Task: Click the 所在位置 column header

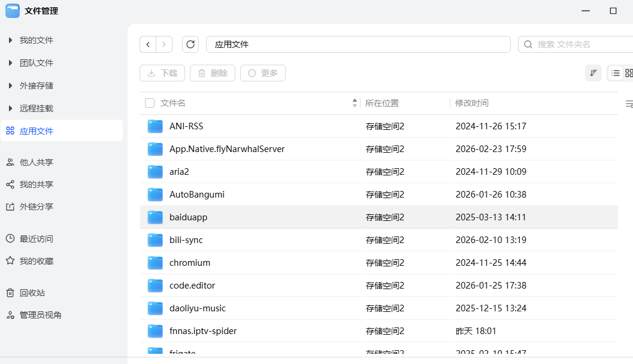Action: pos(382,103)
